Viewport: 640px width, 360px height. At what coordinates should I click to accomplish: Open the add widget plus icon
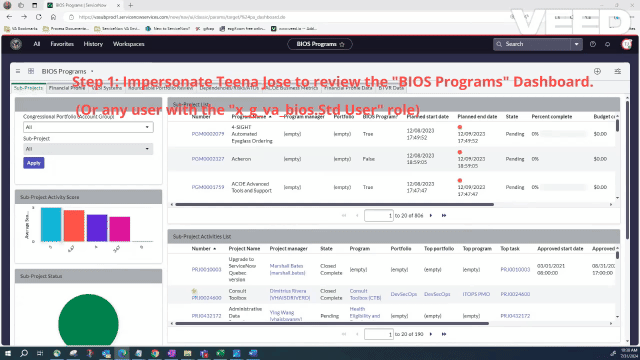coord(597,71)
